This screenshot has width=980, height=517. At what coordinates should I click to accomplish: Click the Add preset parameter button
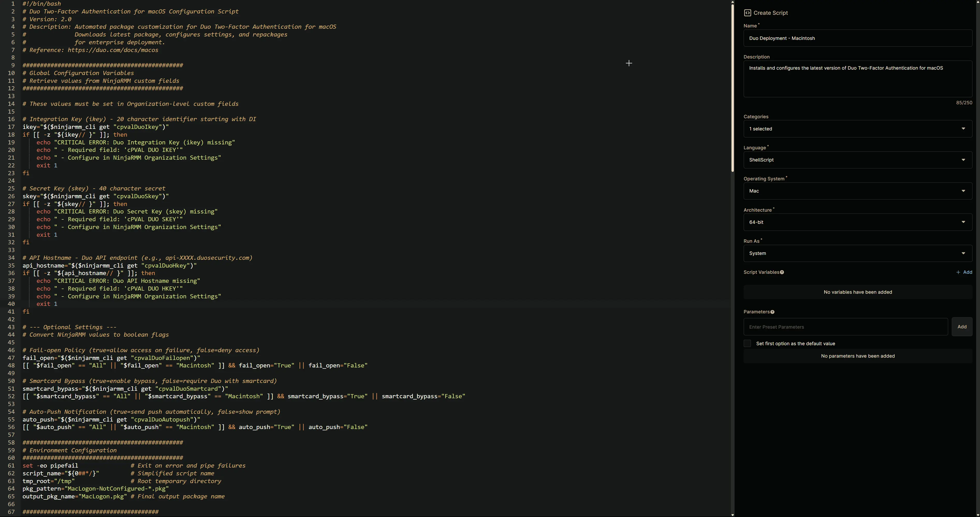(962, 327)
